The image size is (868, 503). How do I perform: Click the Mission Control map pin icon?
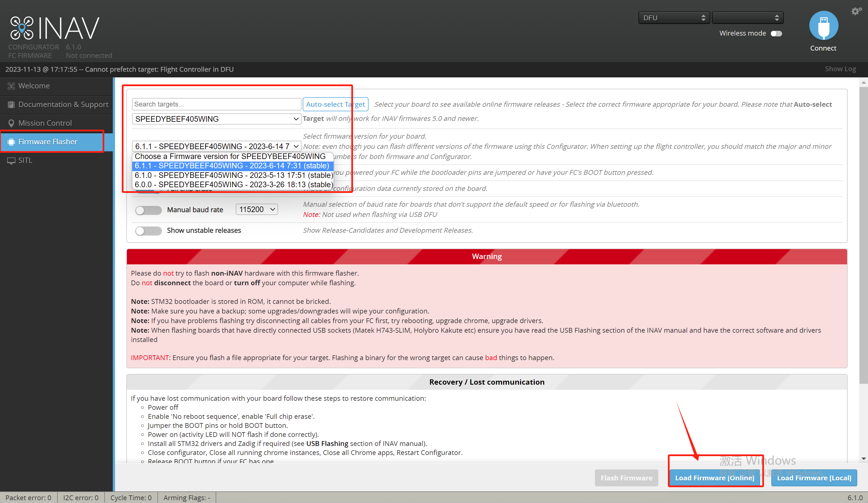click(11, 123)
